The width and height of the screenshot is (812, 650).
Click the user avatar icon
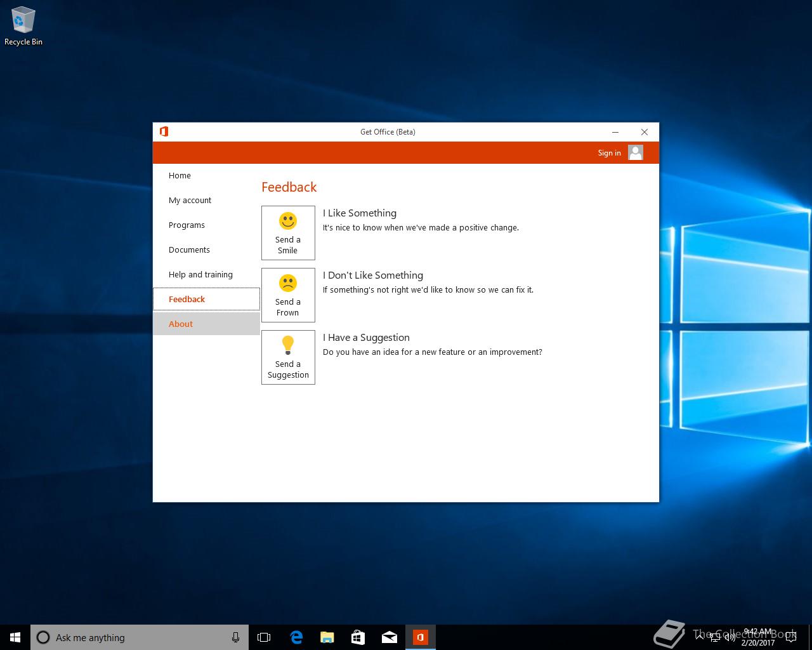tap(636, 152)
